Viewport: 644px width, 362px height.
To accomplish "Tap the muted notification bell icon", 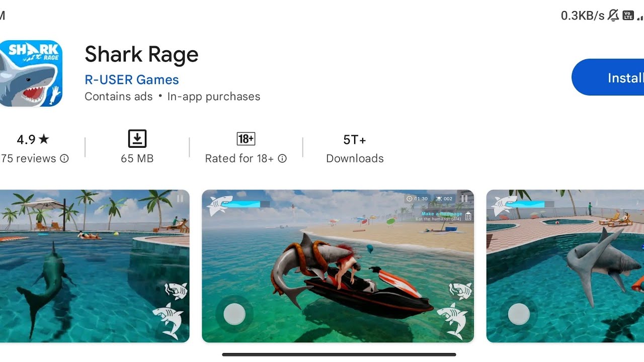I will pyautogui.click(x=613, y=16).
